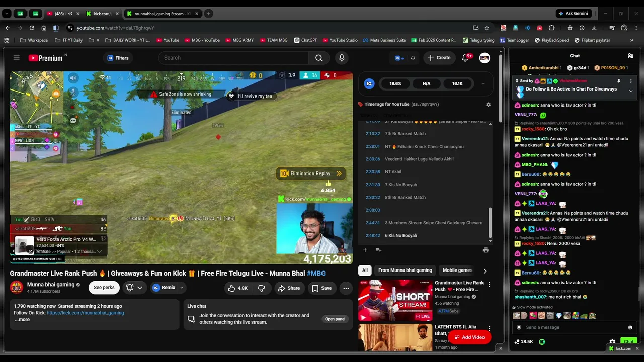
Task: Follow the kick.com/munnabhai_gaming link
Action: tap(85, 313)
